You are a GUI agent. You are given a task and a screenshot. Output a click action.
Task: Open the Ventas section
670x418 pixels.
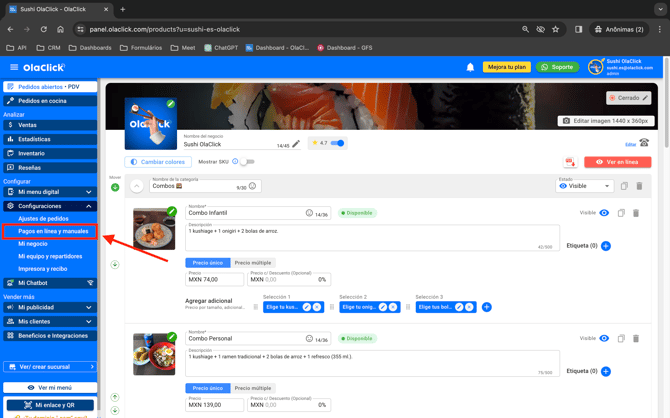(x=50, y=125)
